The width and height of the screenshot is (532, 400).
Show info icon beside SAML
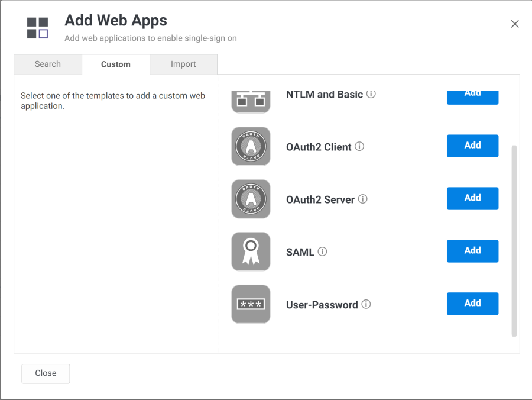coord(322,251)
